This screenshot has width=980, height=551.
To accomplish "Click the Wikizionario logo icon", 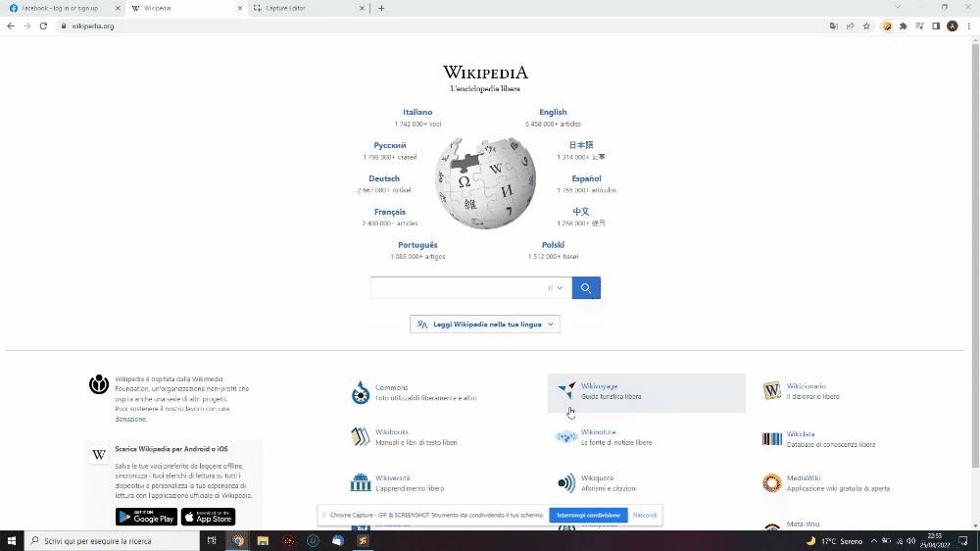I will (x=772, y=391).
